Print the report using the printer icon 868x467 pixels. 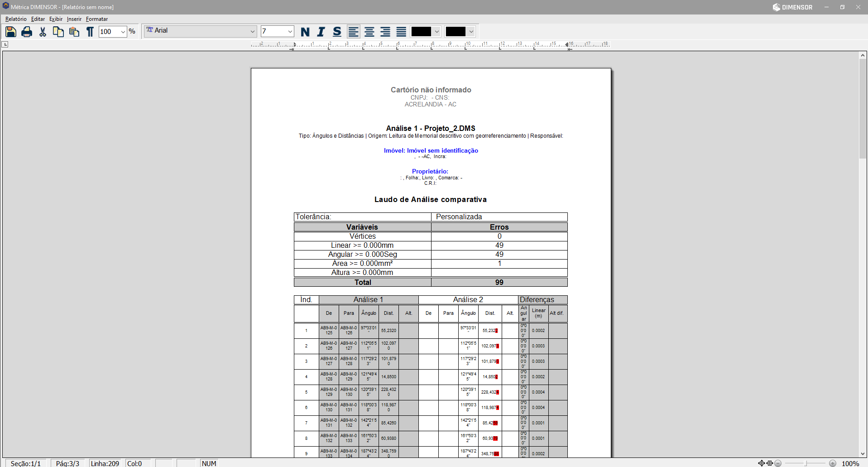tap(27, 32)
